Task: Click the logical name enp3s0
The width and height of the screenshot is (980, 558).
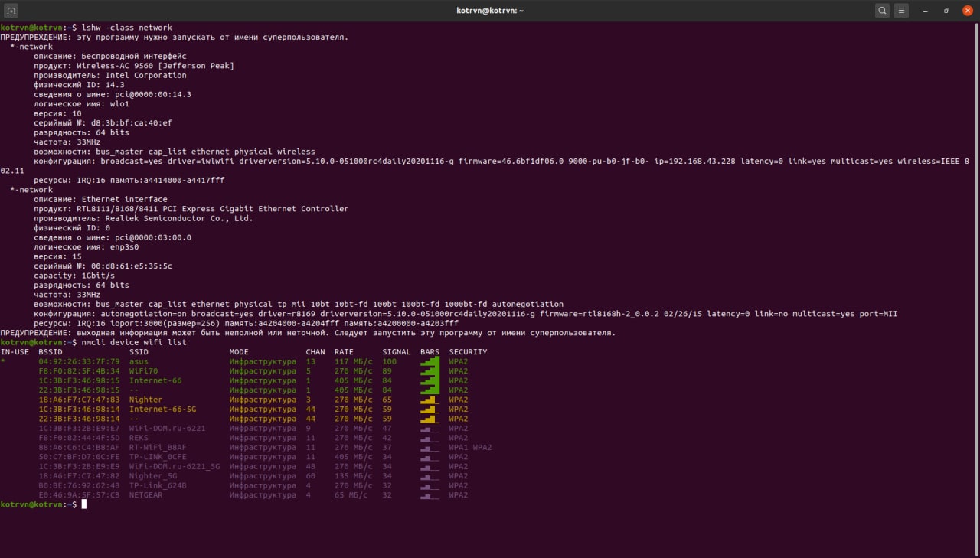Action: pyautogui.click(x=124, y=246)
